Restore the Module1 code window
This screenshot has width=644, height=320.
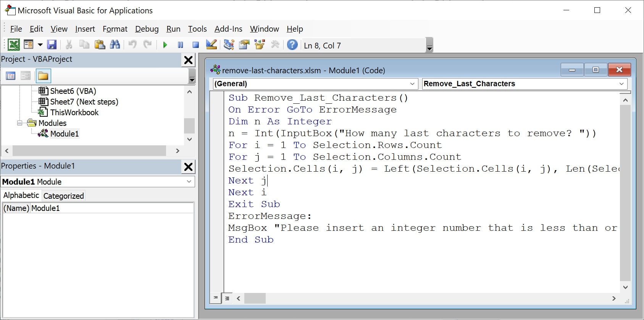click(x=596, y=70)
